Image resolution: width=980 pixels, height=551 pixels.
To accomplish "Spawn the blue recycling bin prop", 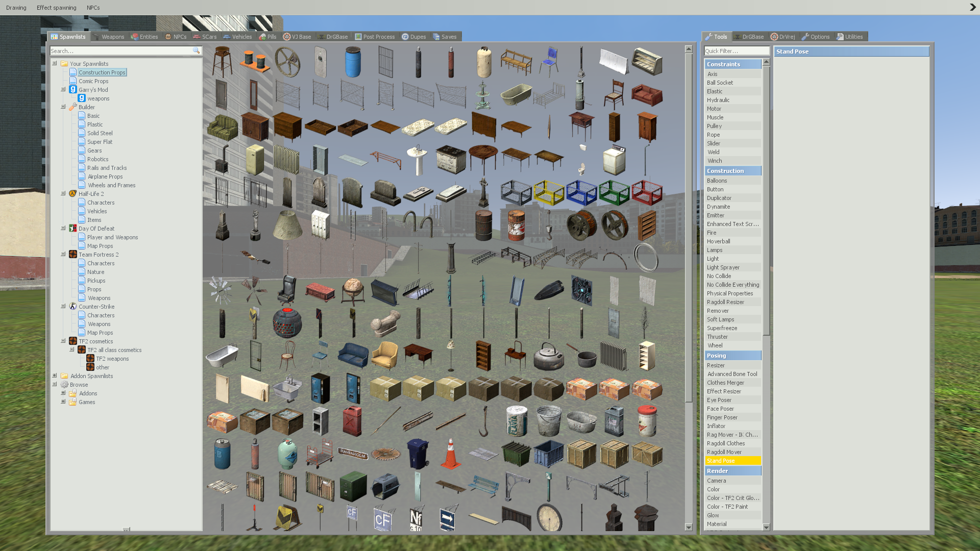I will click(x=418, y=454).
